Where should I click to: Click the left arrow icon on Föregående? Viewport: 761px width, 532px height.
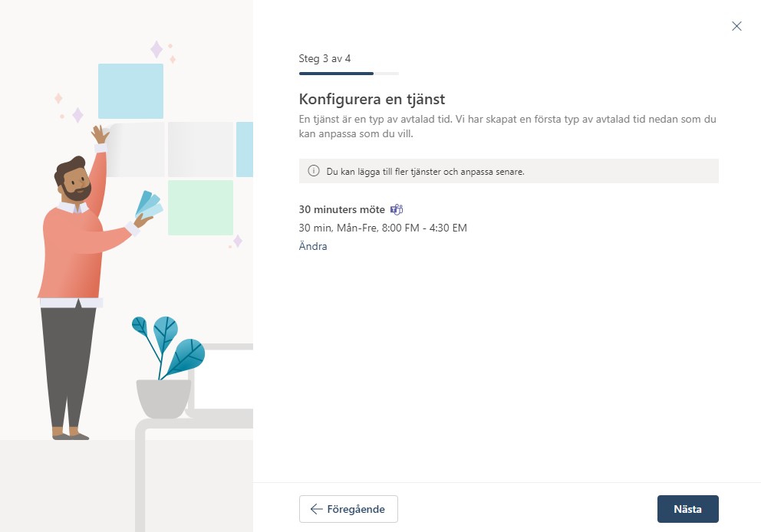(316, 509)
